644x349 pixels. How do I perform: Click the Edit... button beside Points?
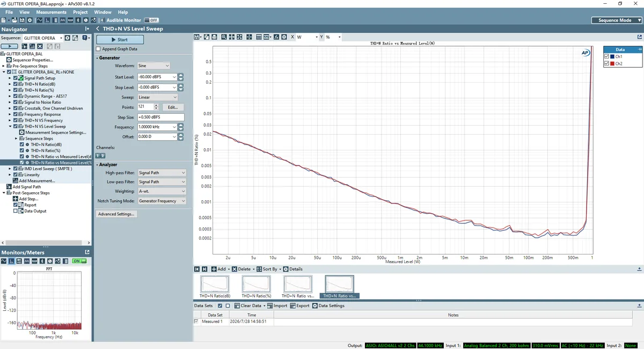click(x=173, y=107)
